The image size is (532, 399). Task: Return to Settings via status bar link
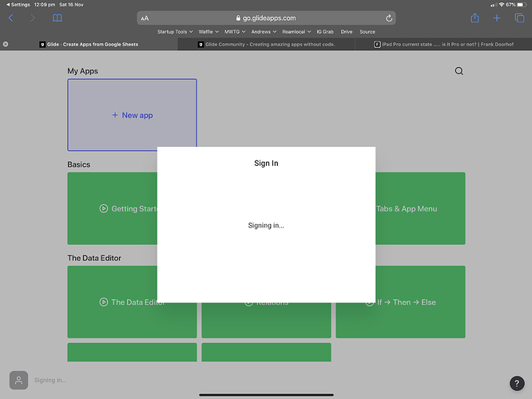tap(18, 5)
